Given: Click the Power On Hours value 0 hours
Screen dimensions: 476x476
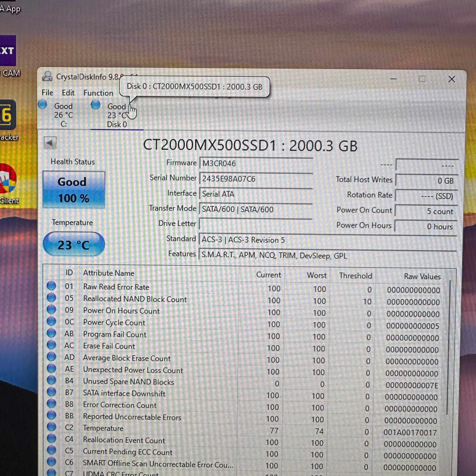Looking at the screenshot, I should click(426, 226).
